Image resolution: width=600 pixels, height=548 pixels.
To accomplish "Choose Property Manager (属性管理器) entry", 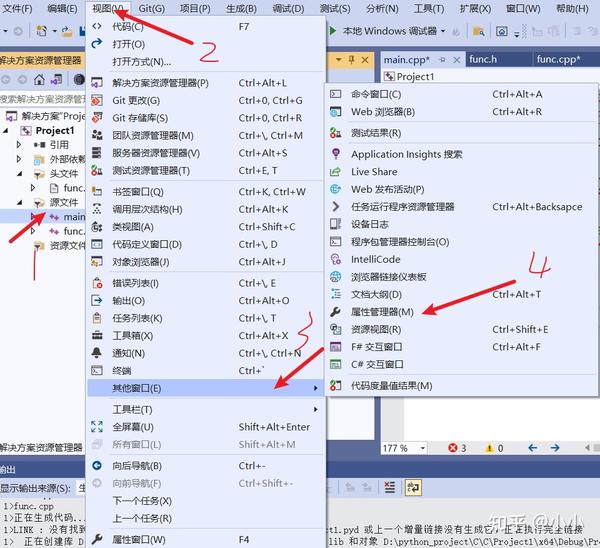I will click(461, 312).
